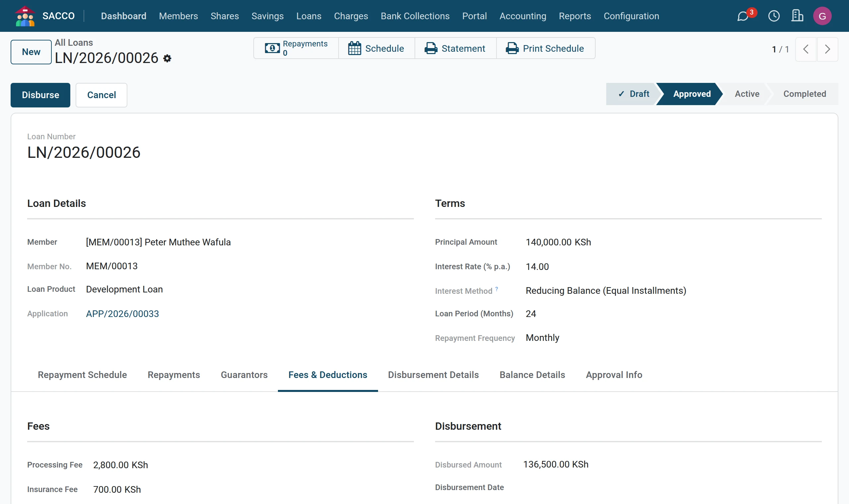This screenshot has width=849, height=504.
Task: Open the activities clock icon
Action: [774, 16]
